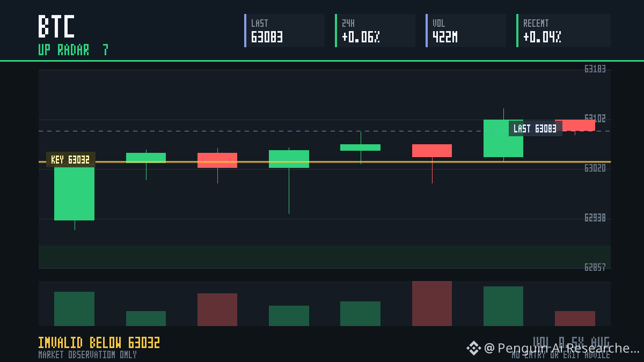Select the 63020 price axis label

(x=595, y=168)
